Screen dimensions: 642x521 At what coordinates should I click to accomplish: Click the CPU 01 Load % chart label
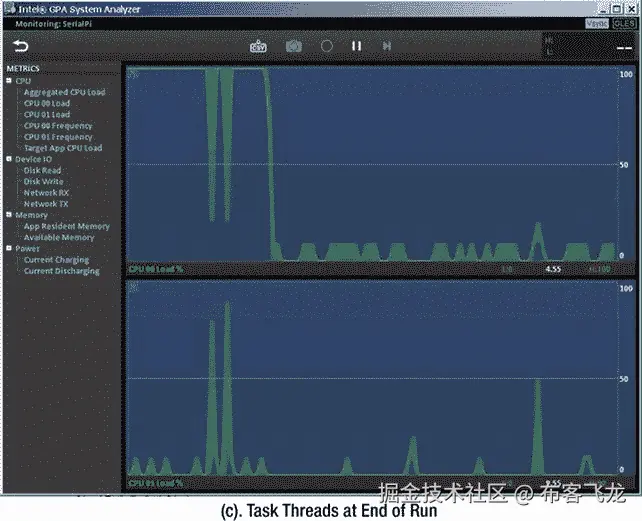pyautogui.click(x=156, y=483)
